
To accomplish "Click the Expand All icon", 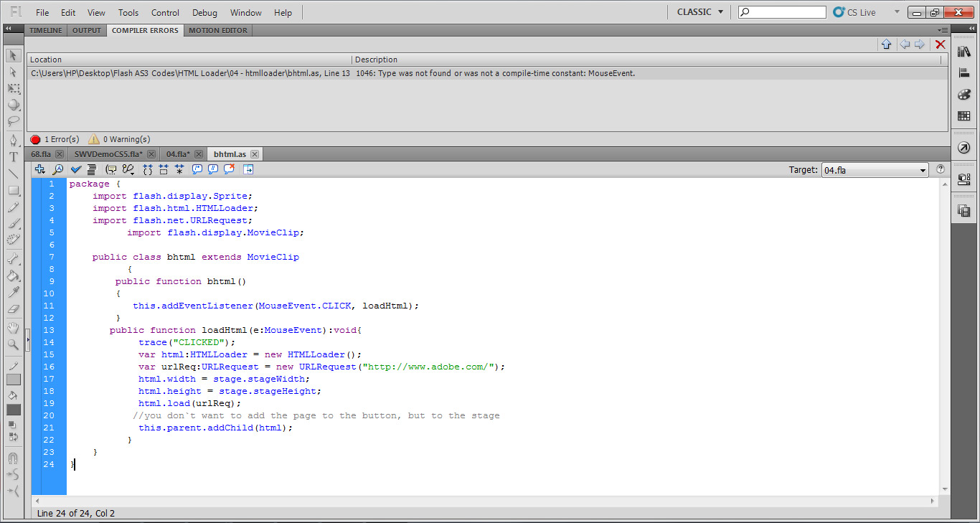I will 179,169.
